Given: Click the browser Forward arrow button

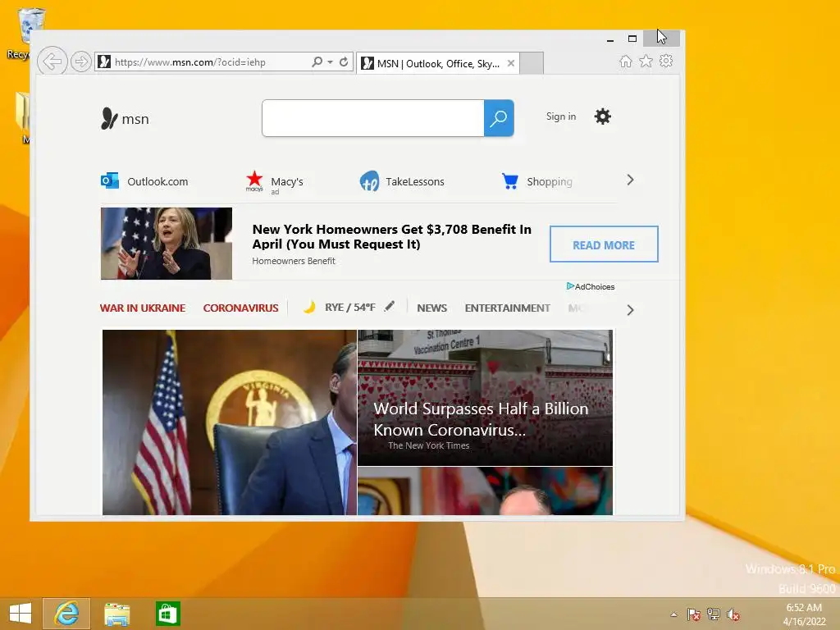Looking at the screenshot, I should tap(81, 62).
